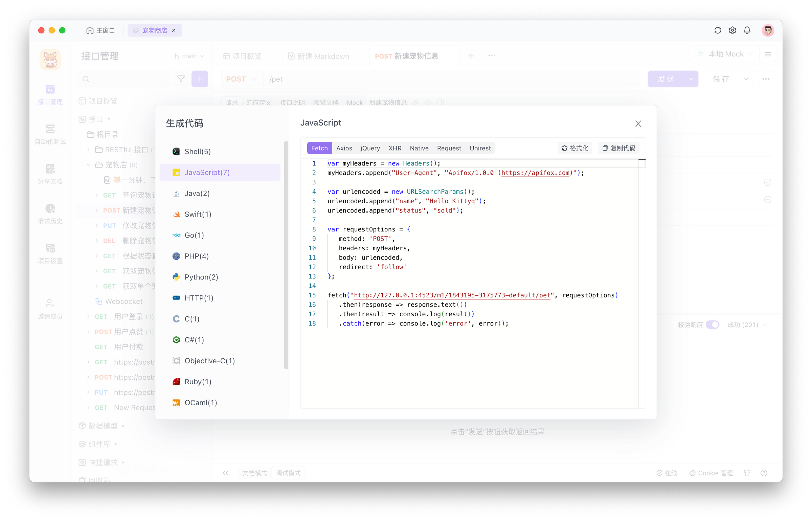This screenshot has width=812, height=521.
Task: Collapse the 宠物商店 folder in the tree
Action: pyautogui.click(x=89, y=165)
